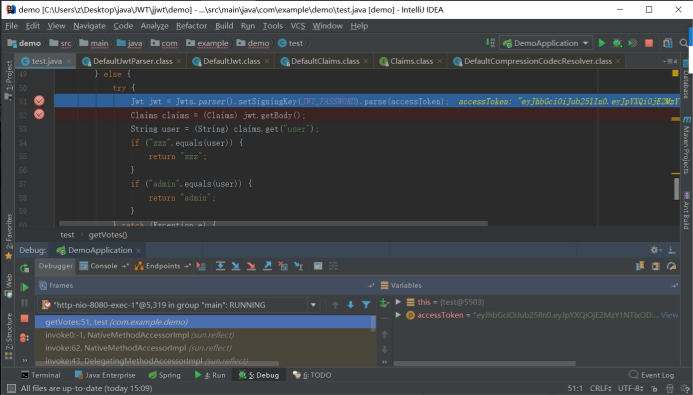Viewport: 693px width, 395px height.
Task: Run DemoApplication with the green play icon
Action: [602, 43]
